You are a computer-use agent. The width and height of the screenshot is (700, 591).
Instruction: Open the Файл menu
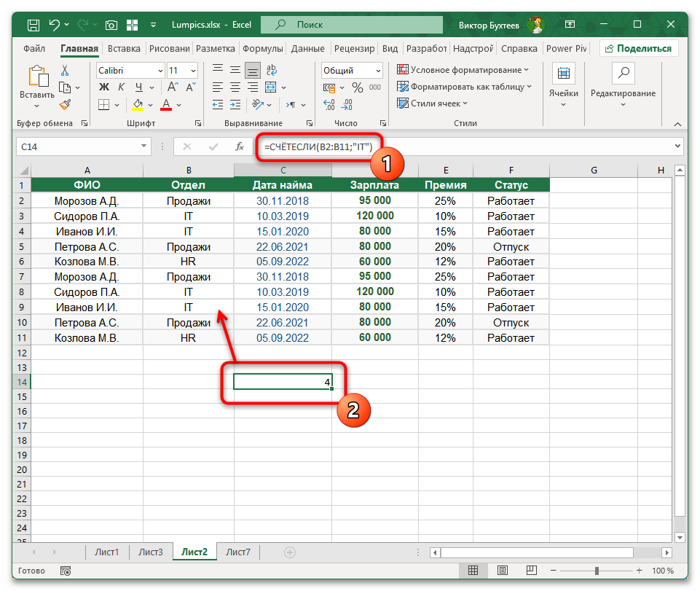pyautogui.click(x=34, y=48)
